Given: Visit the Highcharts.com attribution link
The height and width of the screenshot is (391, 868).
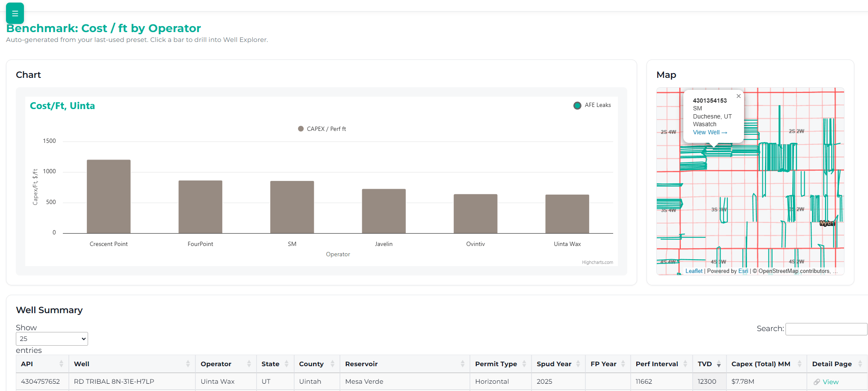Looking at the screenshot, I should click(x=597, y=262).
